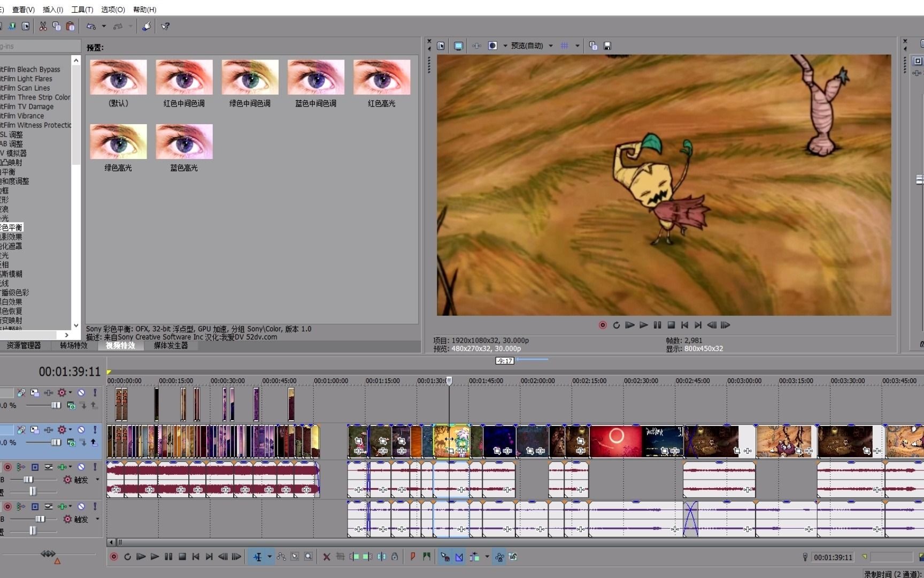The height and width of the screenshot is (578, 924).
Task: Click the overlays grid icon in preview
Action: click(564, 46)
